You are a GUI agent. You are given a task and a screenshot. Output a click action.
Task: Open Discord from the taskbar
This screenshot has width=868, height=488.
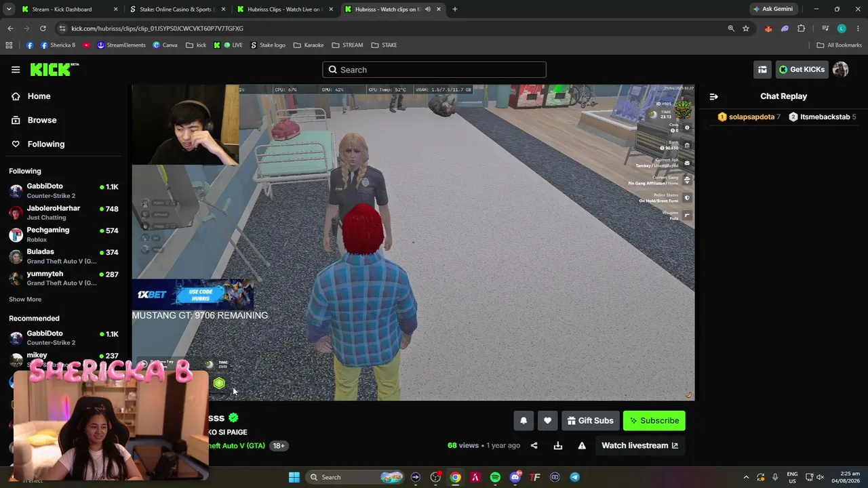point(515,477)
